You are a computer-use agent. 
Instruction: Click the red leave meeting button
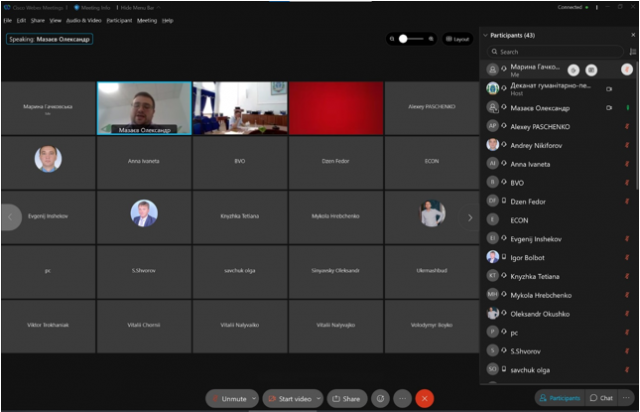pyautogui.click(x=424, y=399)
